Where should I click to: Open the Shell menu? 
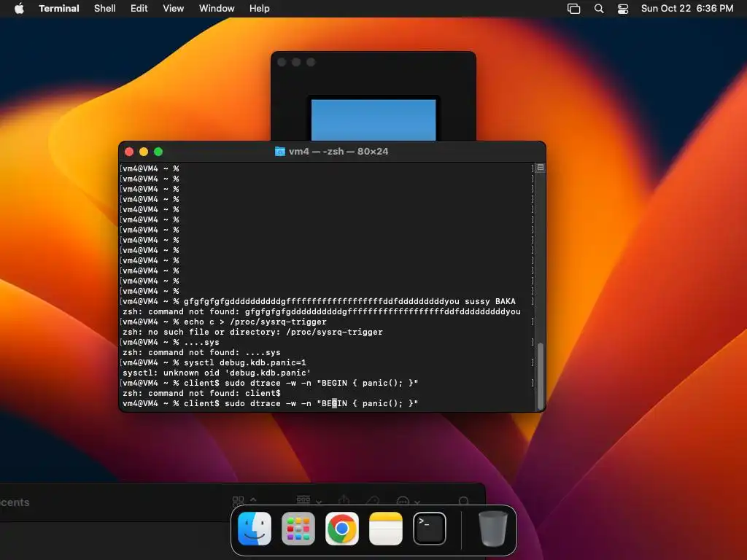click(105, 9)
